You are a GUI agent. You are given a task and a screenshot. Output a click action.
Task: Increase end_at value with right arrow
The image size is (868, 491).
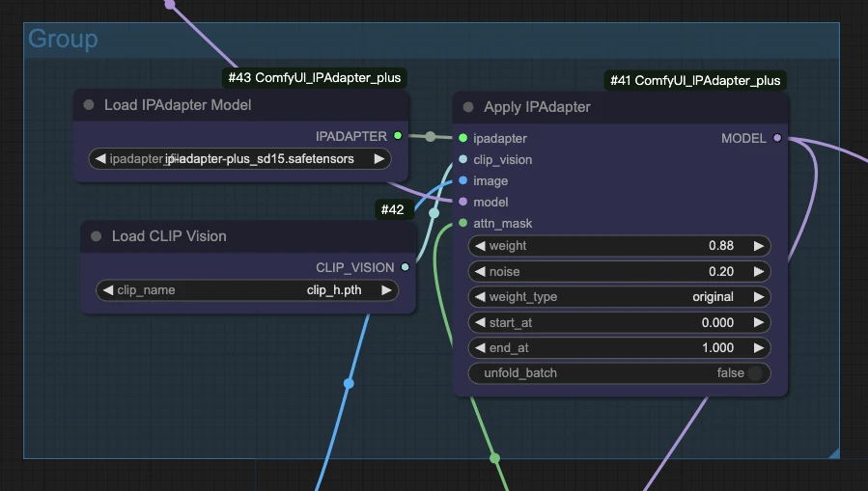click(x=758, y=348)
